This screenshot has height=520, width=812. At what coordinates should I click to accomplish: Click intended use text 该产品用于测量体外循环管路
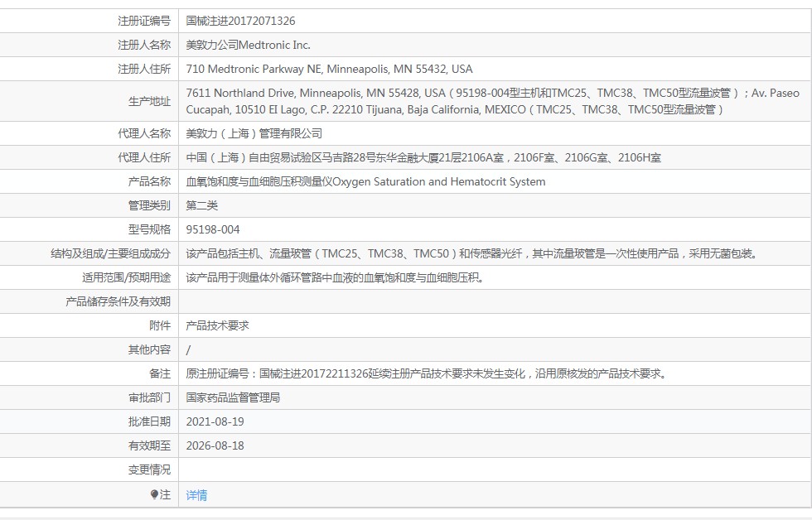pyautogui.click(x=335, y=277)
